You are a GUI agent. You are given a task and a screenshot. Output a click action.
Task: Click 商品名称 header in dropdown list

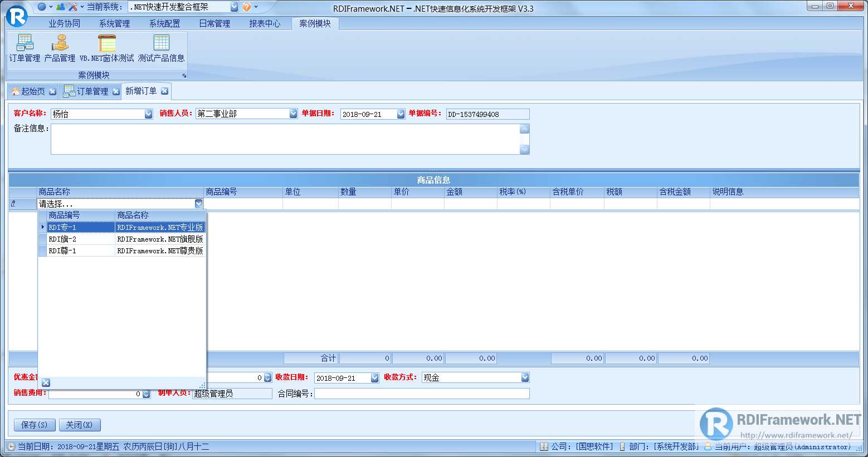[x=160, y=215]
